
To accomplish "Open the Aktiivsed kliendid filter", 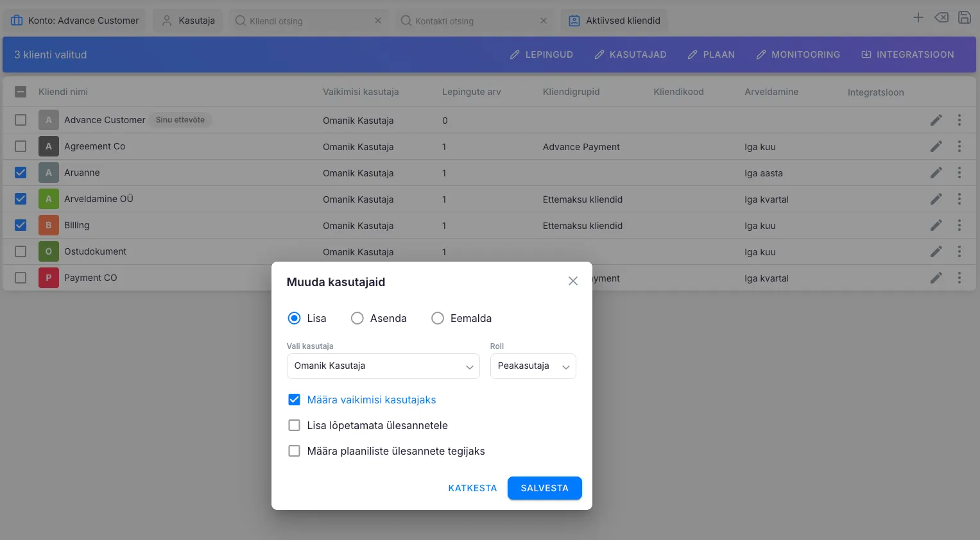I will [x=614, y=21].
